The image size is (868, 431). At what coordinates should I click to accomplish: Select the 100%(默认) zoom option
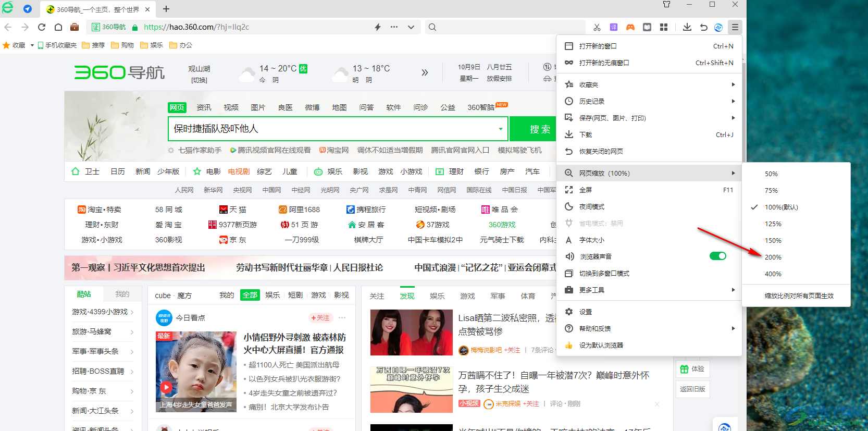tap(796, 207)
